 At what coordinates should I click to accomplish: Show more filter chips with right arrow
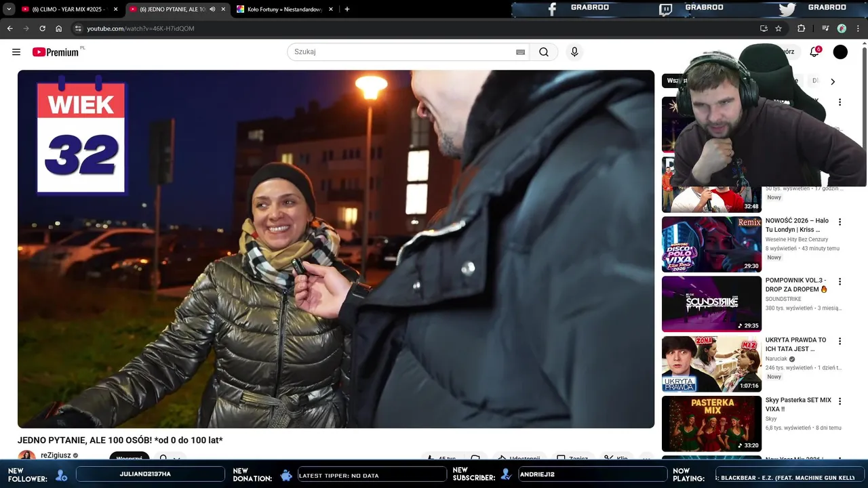click(833, 81)
